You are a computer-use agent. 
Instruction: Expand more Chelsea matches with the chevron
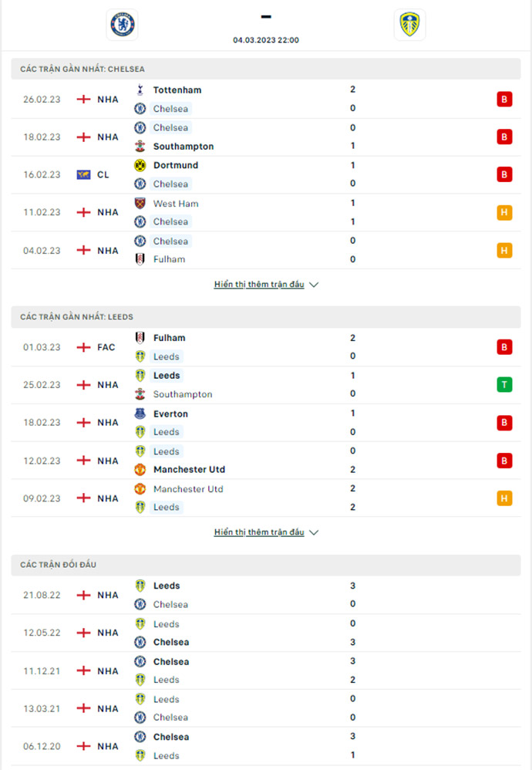pyautogui.click(x=314, y=285)
